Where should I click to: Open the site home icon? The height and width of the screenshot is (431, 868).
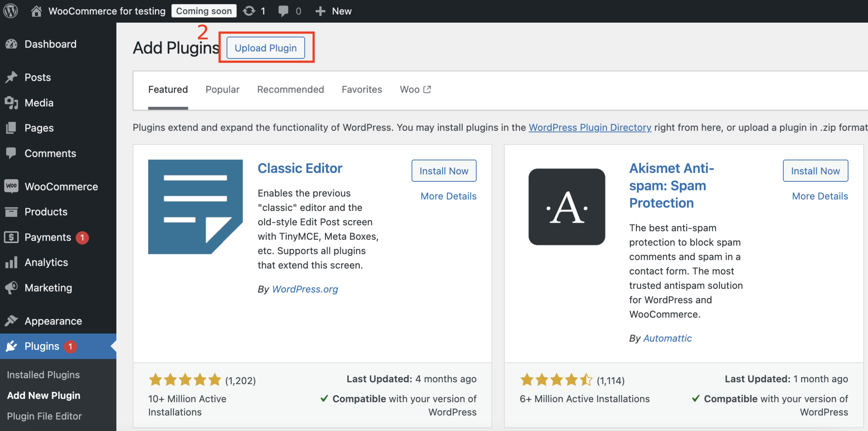point(36,11)
